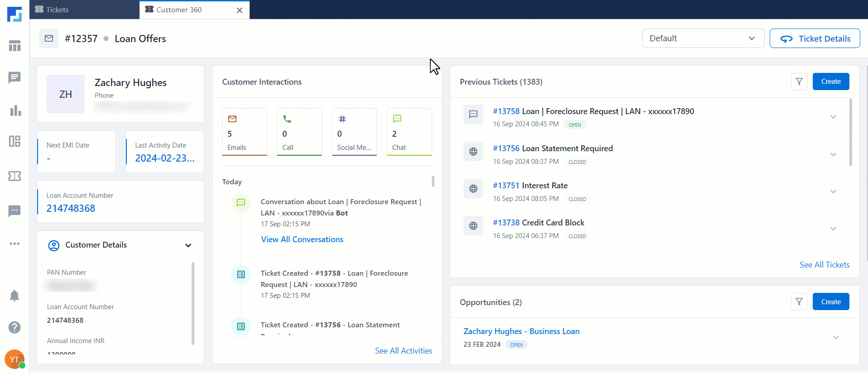The height and width of the screenshot is (373, 868).
Task: Select the Call interaction tile
Action: click(x=299, y=132)
